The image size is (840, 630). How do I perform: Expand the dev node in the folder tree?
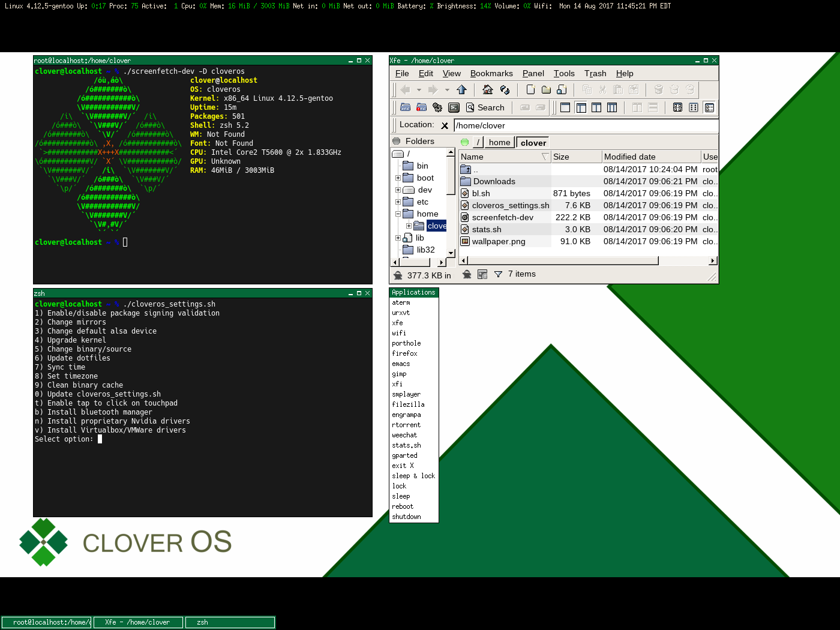tap(398, 190)
